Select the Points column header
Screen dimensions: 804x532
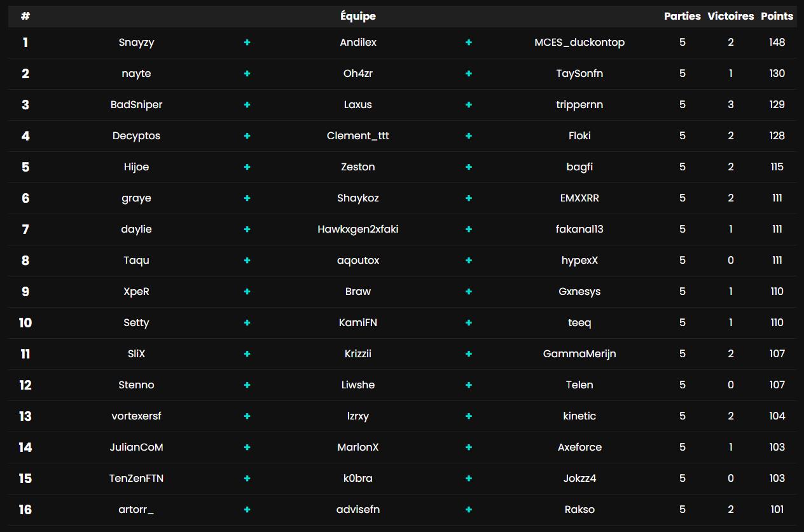[777, 16]
